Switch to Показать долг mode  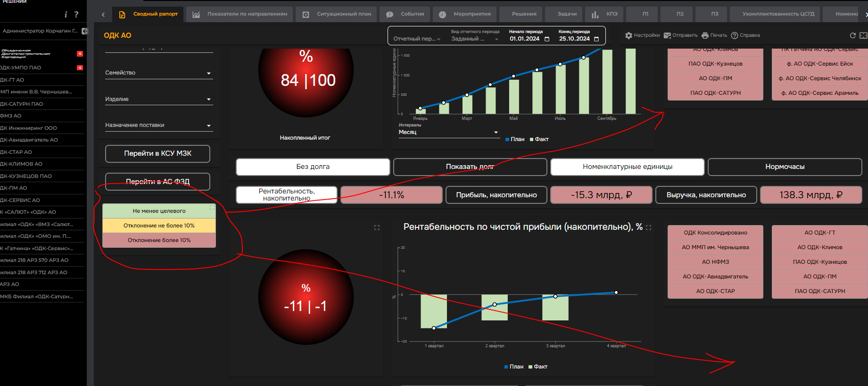point(470,167)
